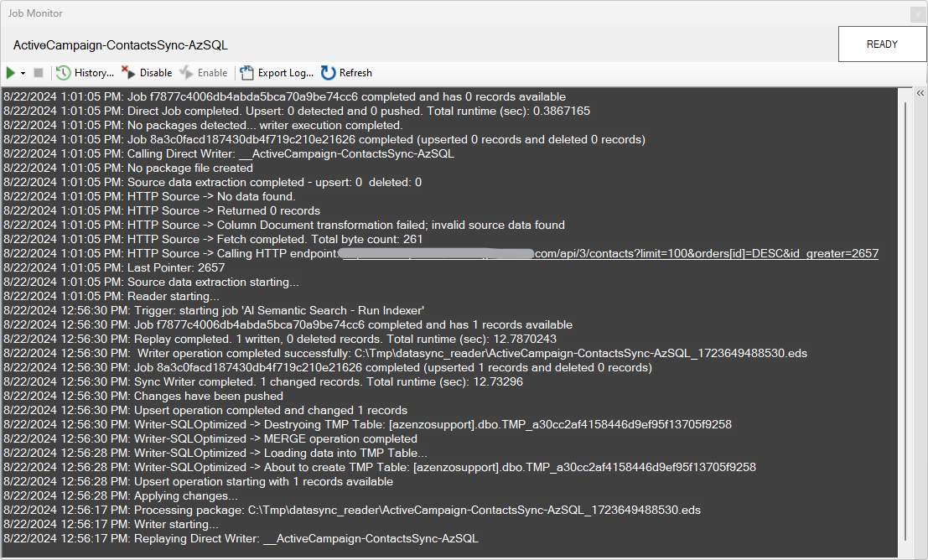
Task: Collapse side panel with double chevron
Action: tap(920, 94)
